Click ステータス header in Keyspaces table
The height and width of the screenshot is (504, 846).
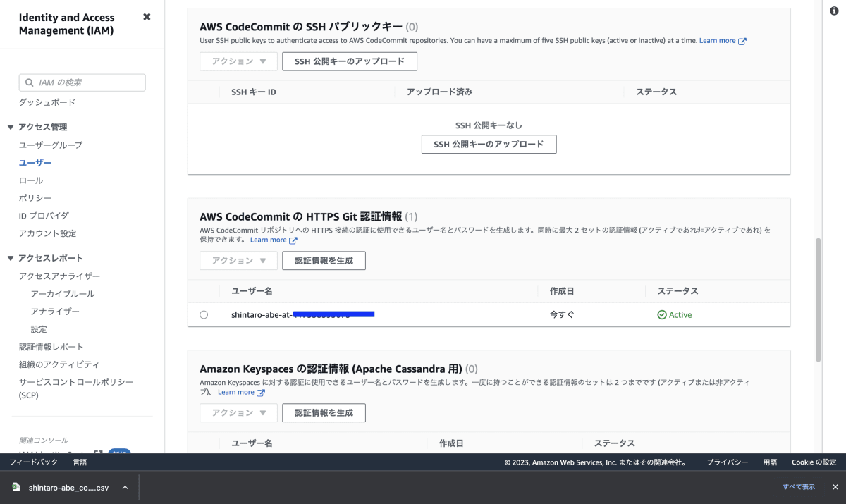coord(614,443)
